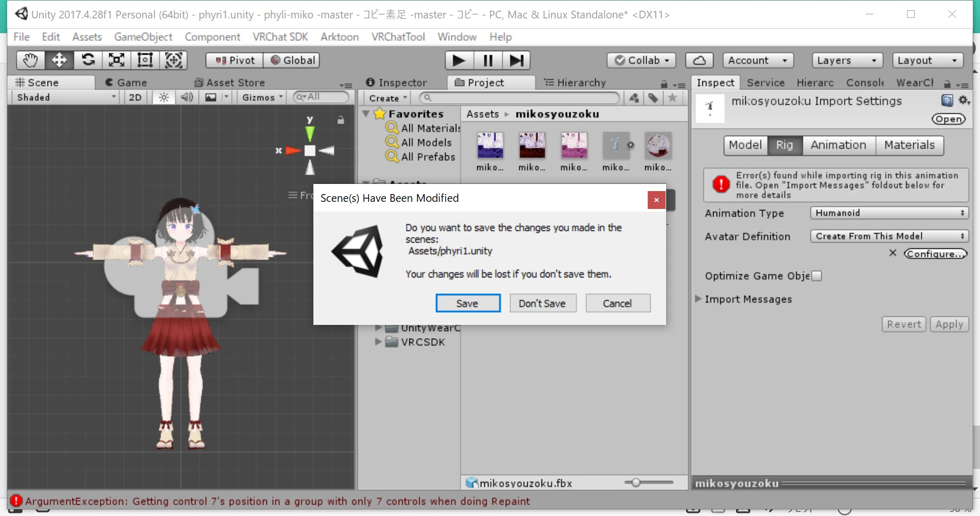Open the Arktoon menu
The height and width of the screenshot is (516, 980).
(339, 37)
